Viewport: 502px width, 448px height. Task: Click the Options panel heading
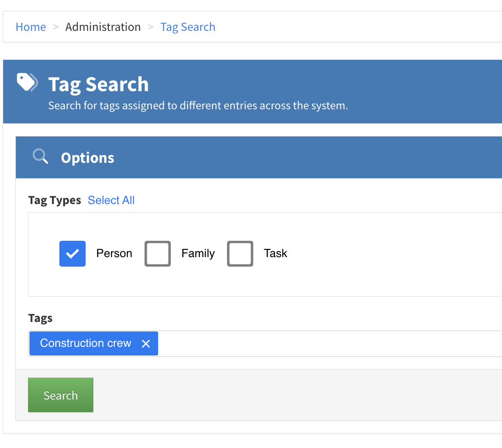(87, 158)
